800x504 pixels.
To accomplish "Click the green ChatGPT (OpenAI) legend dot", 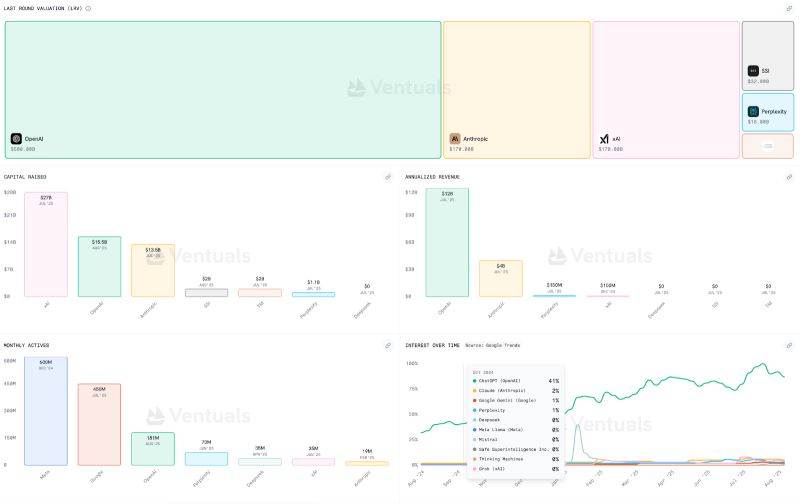I will click(474, 381).
